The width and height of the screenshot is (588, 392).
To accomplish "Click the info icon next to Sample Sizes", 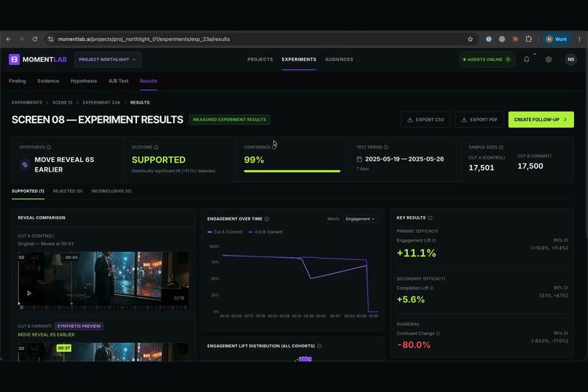I will [501, 147].
